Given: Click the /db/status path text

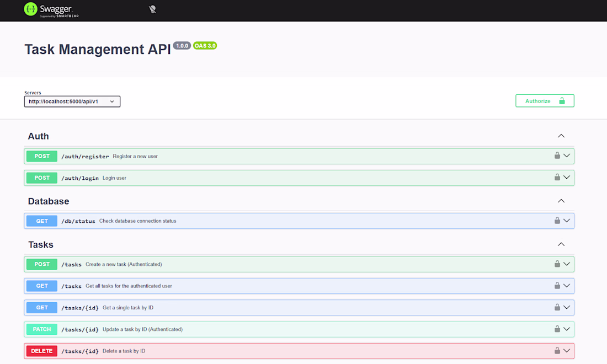Looking at the screenshot, I should (x=78, y=221).
